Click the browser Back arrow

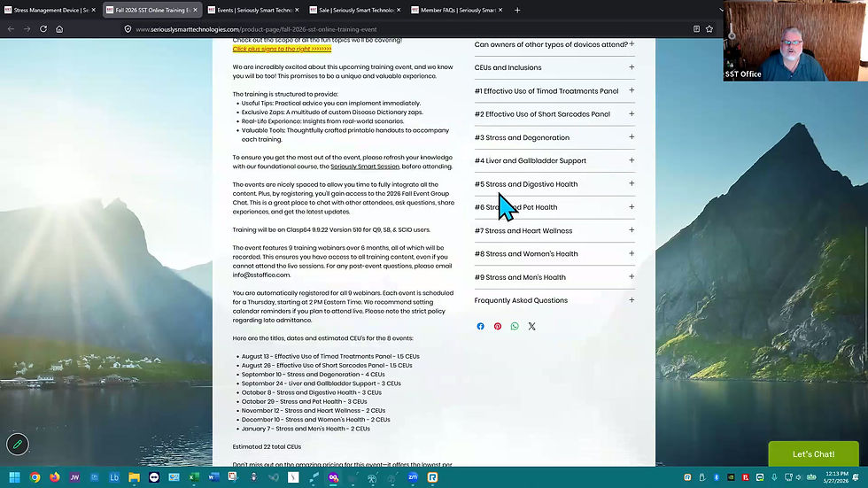click(x=11, y=28)
